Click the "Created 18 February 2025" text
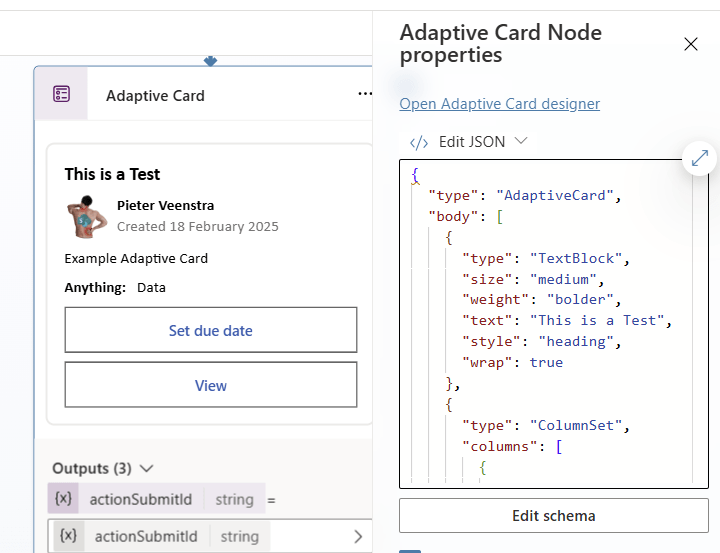 point(197,226)
